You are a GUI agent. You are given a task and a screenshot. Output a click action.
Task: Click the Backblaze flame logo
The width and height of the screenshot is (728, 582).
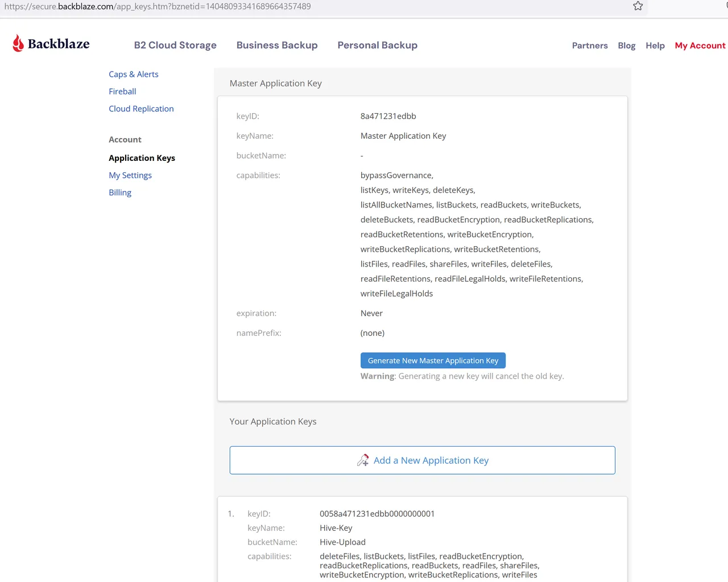18,43
